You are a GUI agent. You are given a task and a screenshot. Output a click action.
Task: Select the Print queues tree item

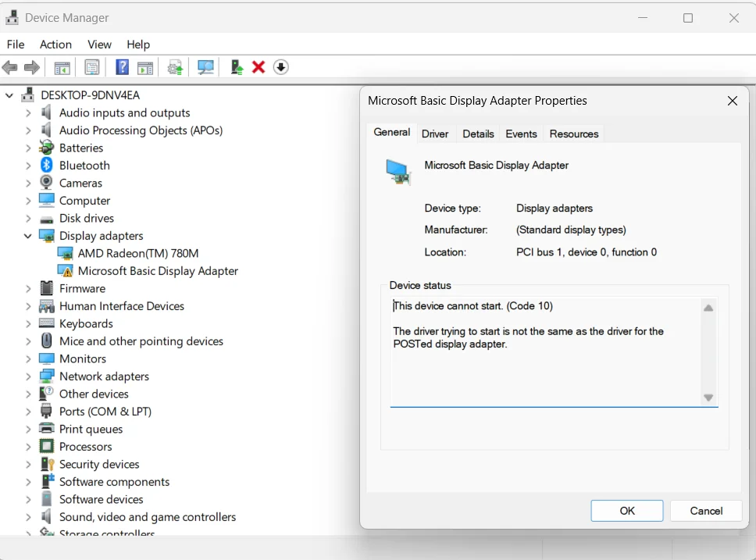[x=91, y=429]
